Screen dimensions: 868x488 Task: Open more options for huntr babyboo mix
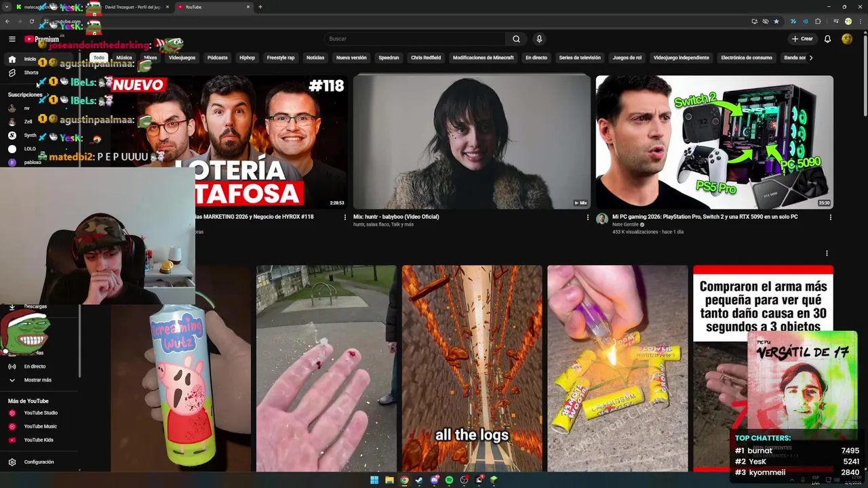(587, 218)
